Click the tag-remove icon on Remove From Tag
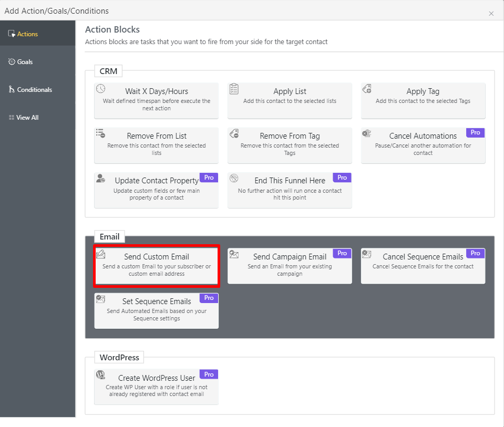Screen dimensions: 504x427 coord(234,133)
